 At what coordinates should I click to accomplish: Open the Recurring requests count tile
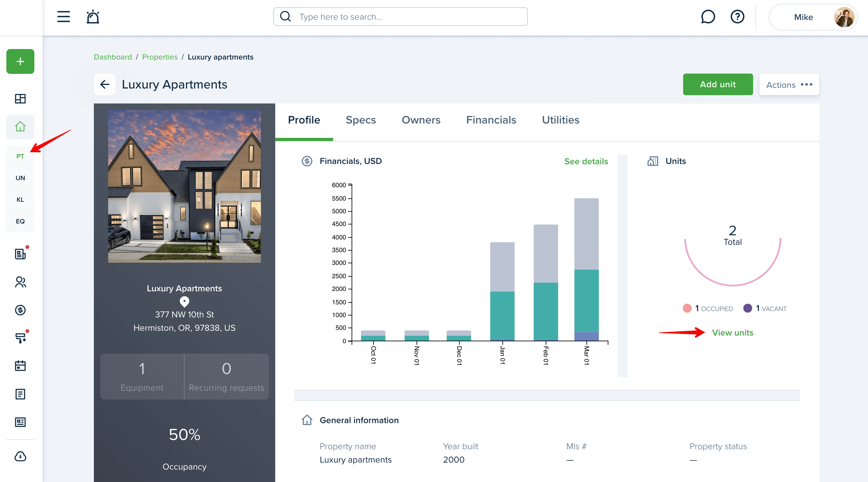coord(227,377)
